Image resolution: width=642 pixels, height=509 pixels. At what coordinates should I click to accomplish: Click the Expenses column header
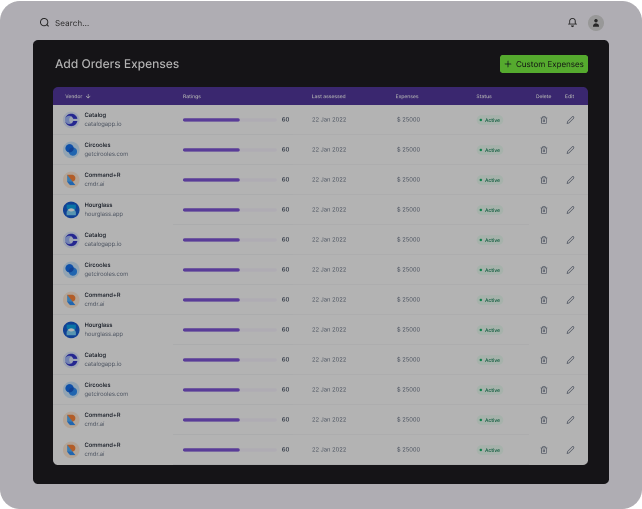click(x=407, y=96)
